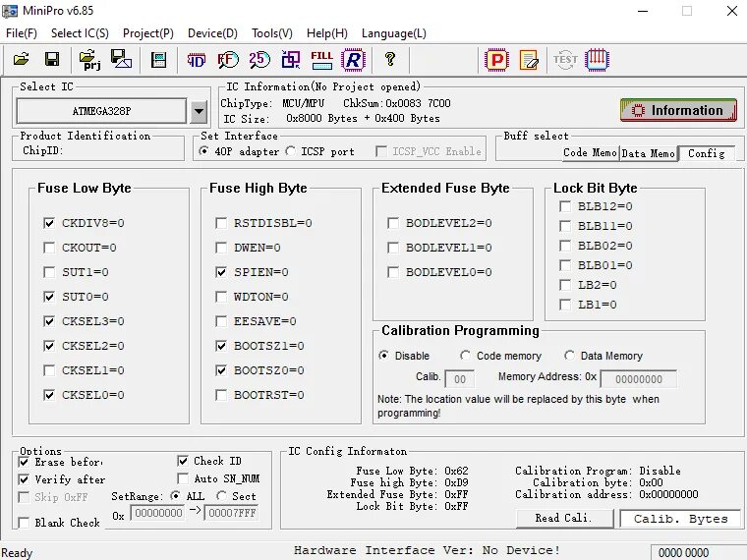Click the 25 toolbar icon

[259, 60]
